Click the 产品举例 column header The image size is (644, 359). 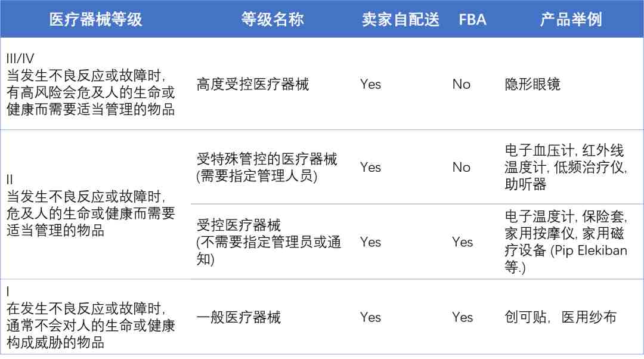571,19
